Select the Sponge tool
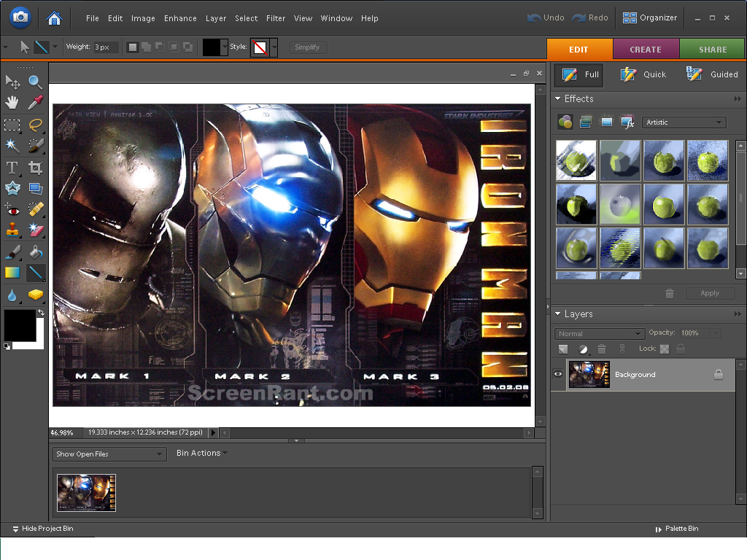 click(35, 295)
